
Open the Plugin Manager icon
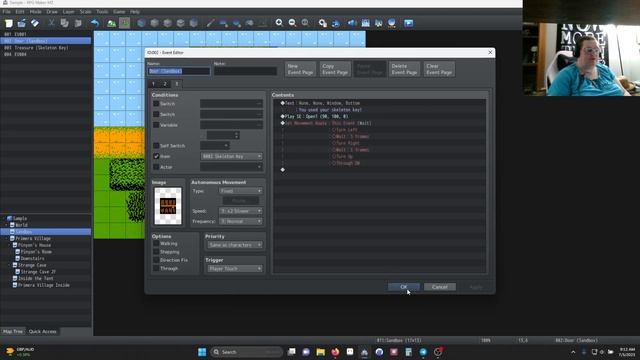tap(336, 23)
